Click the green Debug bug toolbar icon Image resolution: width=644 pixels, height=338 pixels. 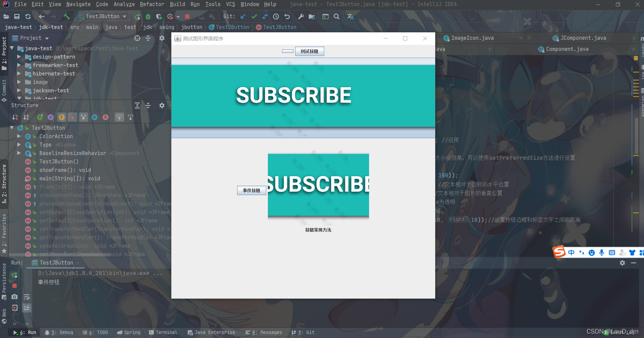click(148, 17)
